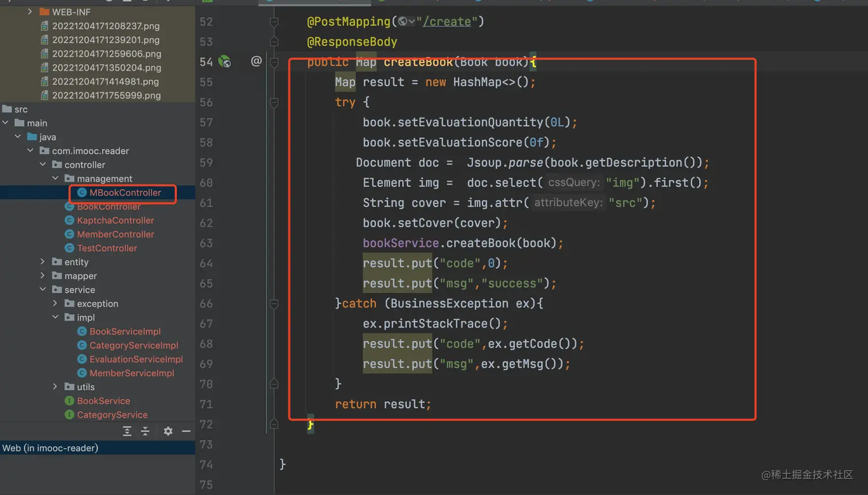Open KaptchaController class file

[x=115, y=220]
